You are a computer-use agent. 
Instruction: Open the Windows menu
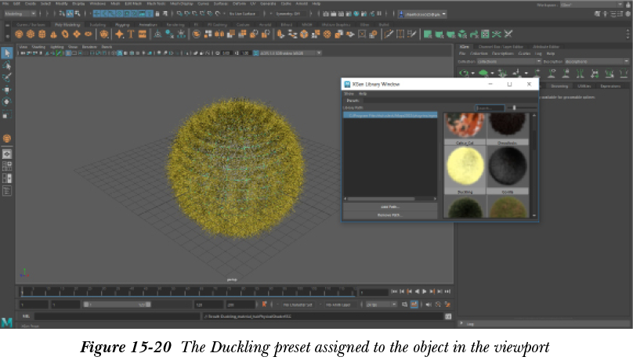point(97,3)
